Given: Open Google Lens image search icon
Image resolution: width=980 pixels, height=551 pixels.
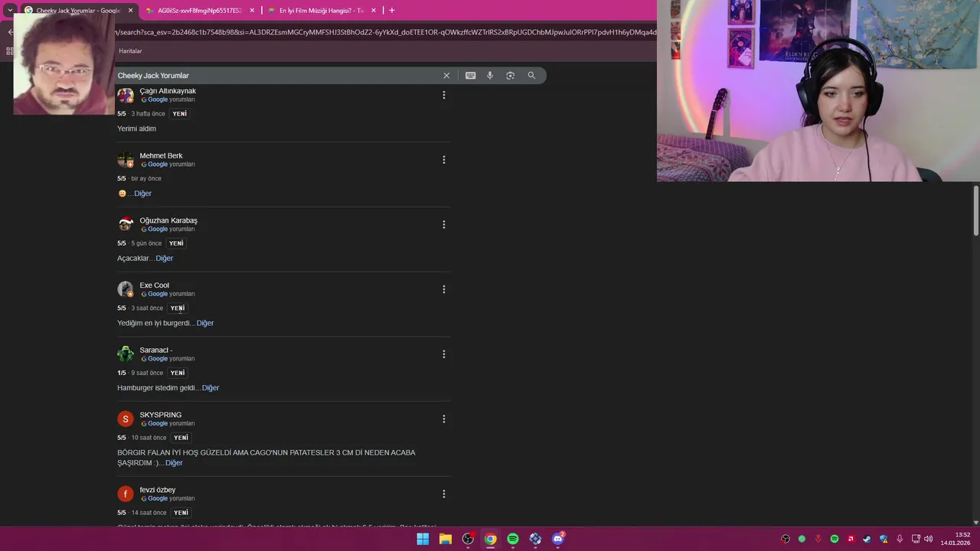Looking at the screenshot, I should pos(511,76).
